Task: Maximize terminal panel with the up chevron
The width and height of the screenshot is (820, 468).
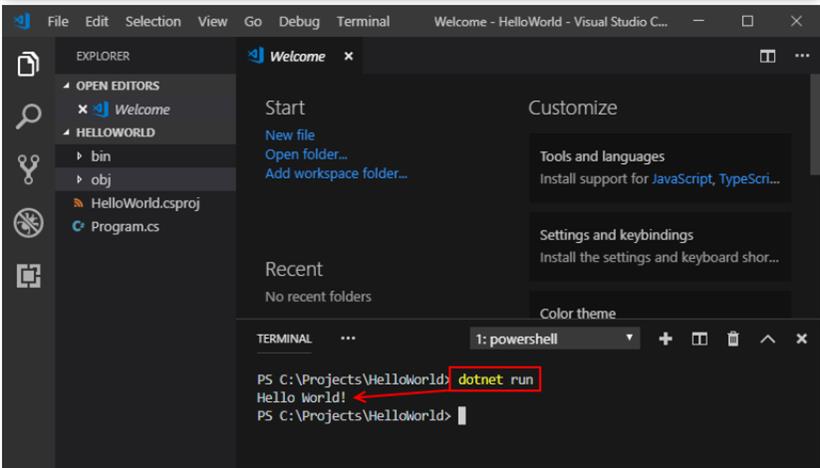Action: [767, 339]
